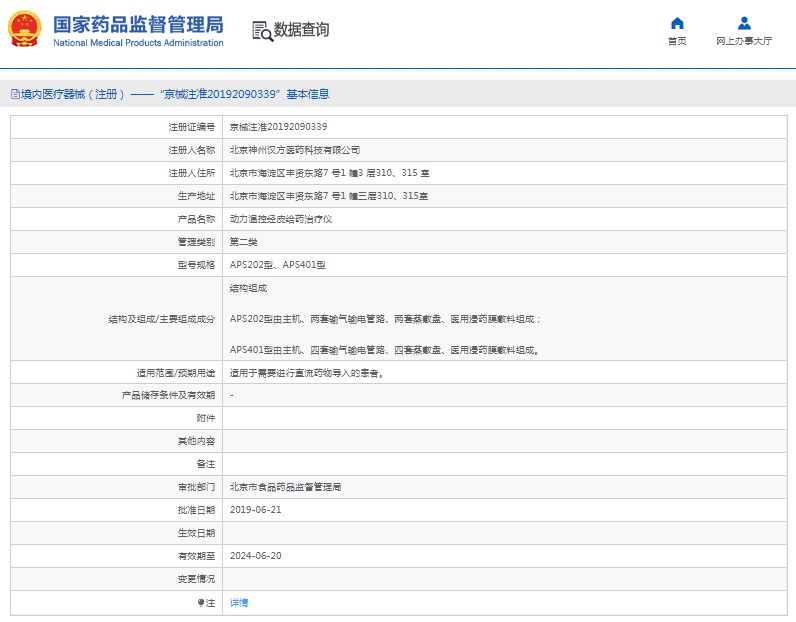Click the 结构及组成/主要组成成分 label
Screen dimensions: 796x622
point(162,319)
